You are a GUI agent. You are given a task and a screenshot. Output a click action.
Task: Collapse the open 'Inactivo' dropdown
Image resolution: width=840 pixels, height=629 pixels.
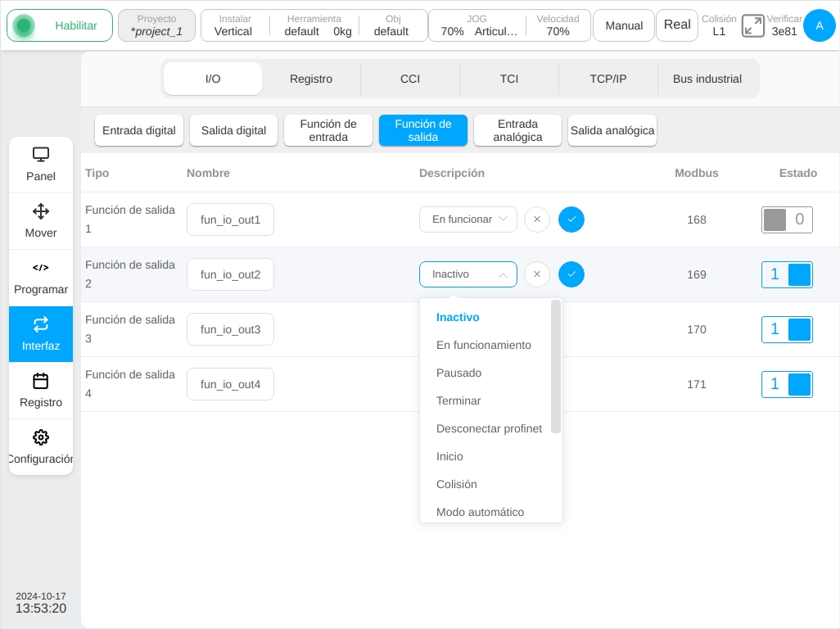467,274
